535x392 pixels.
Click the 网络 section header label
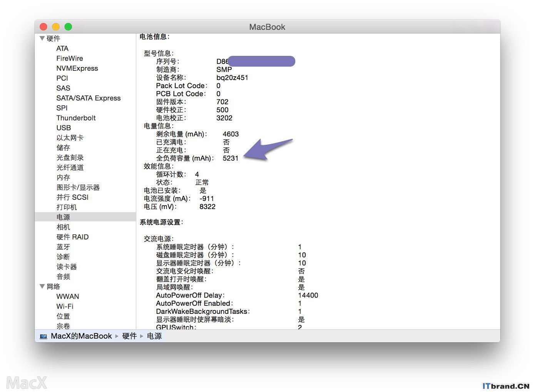click(53, 286)
